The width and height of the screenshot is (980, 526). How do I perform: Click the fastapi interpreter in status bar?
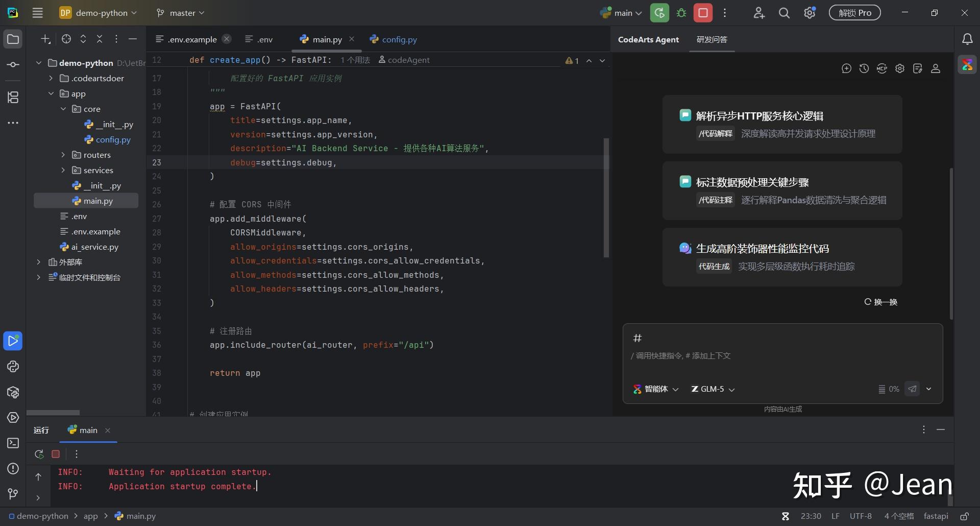[936, 516]
